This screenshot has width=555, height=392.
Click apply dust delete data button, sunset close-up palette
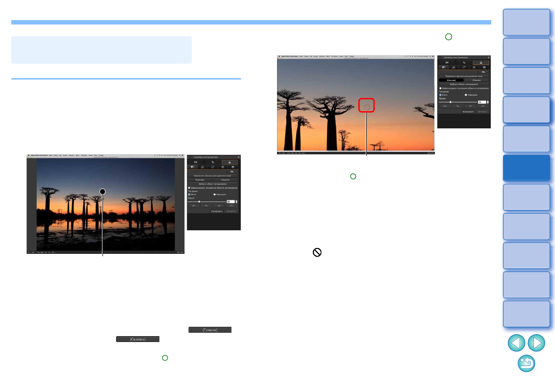pyautogui.click(x=464, y=76)
